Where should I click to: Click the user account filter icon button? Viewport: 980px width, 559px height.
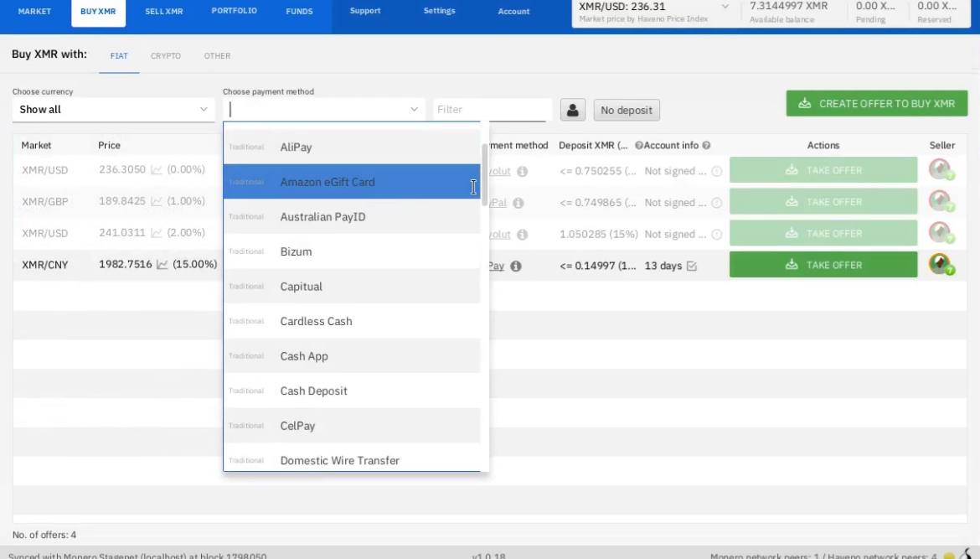tap(573, 110)
